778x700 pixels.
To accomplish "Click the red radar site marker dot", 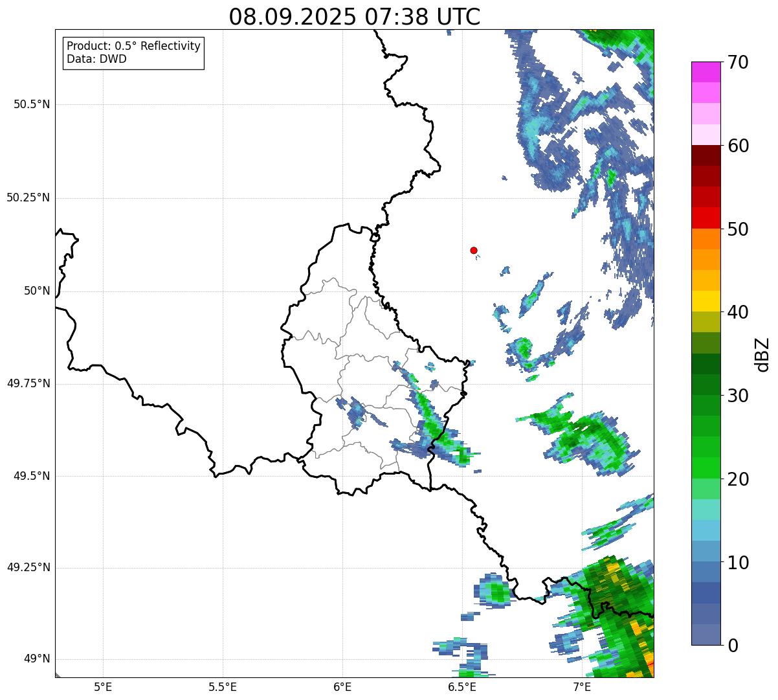I will pos(474,250).
